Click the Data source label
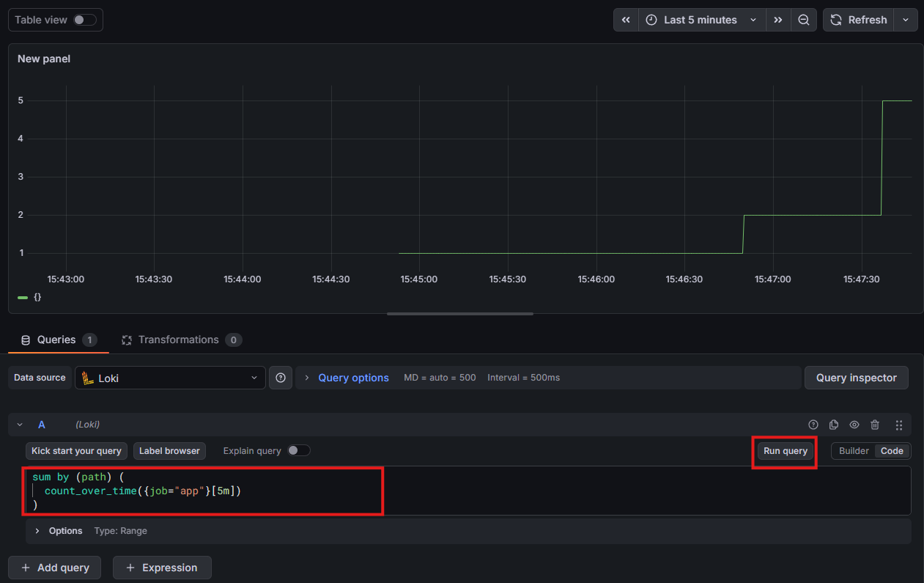The height and width of the screenshot is (583, 924). coord(40,378)
